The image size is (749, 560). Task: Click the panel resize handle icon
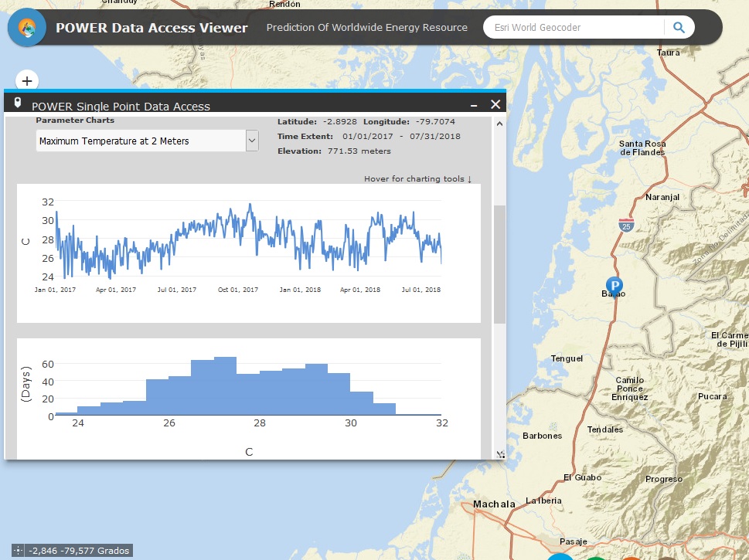pos(500,455)
